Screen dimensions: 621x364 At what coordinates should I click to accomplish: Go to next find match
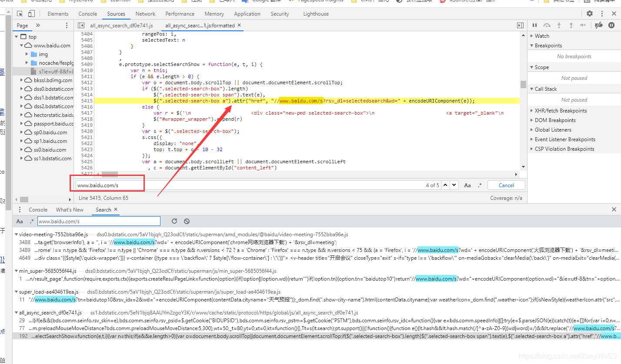(454, 185)
